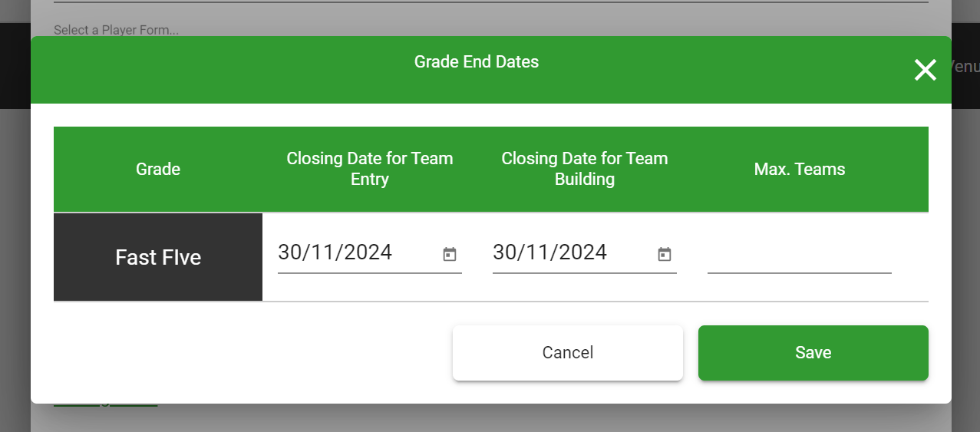Open calendar picker for Team Entry closing date
Screen dimensions: 980x432
pos(450,254)
